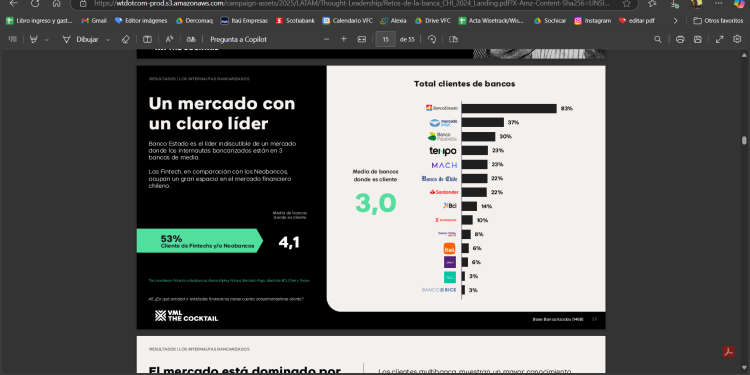The height and width of the screenshot is (375, 750).
Task: Reload the current page
Action: 35,3
